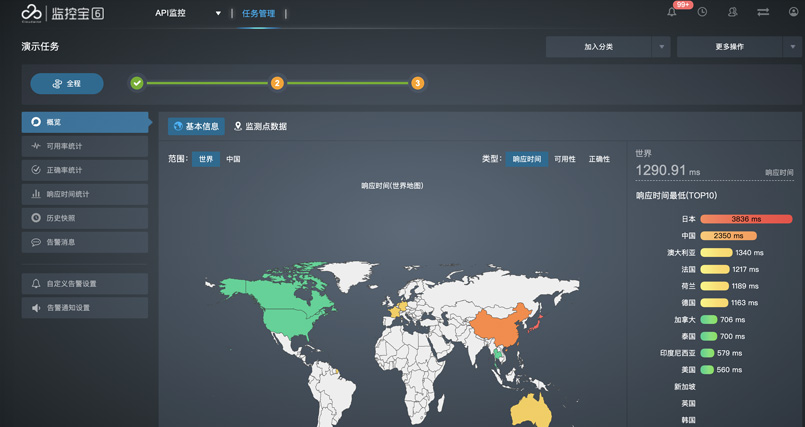Click the 中国 2350 ms bar
Screen dimensions: 805x427
(729, 236)
